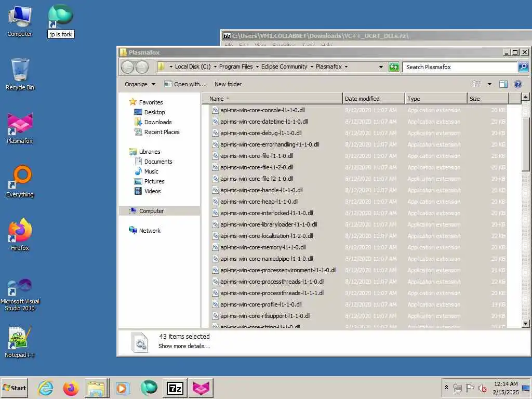Launch the Plasmafox desktop shortcut
The image size is (532, 399).
pos(20,128)
